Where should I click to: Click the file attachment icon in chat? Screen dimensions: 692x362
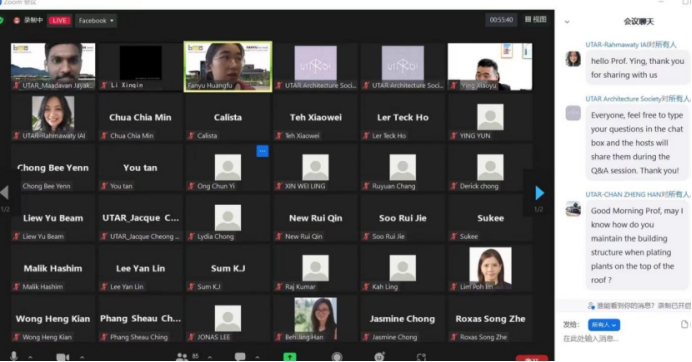coord(684,324)
